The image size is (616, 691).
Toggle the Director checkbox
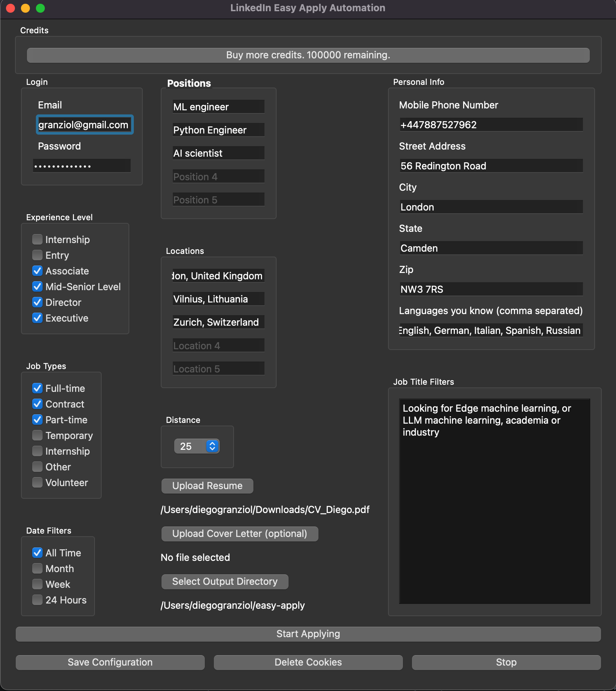coord(37,302)
